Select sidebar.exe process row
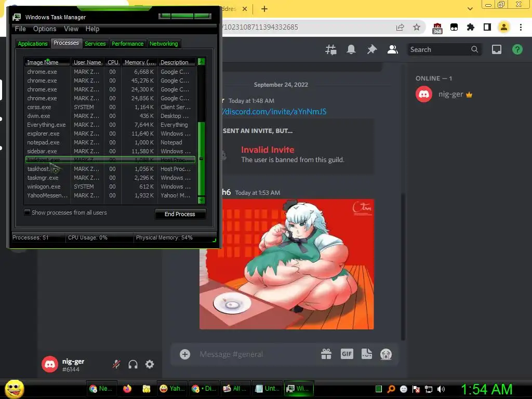The width and height of the screenshot is (532, 399). 110,151
